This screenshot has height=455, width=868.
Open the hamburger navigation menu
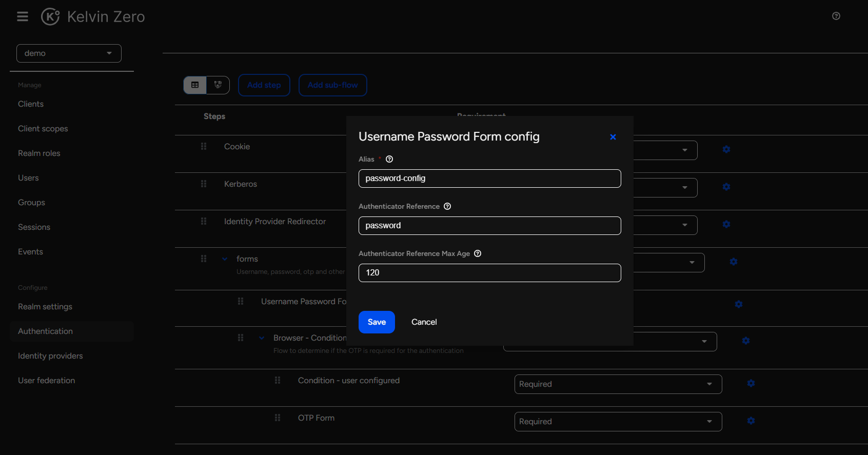(23, 16)
